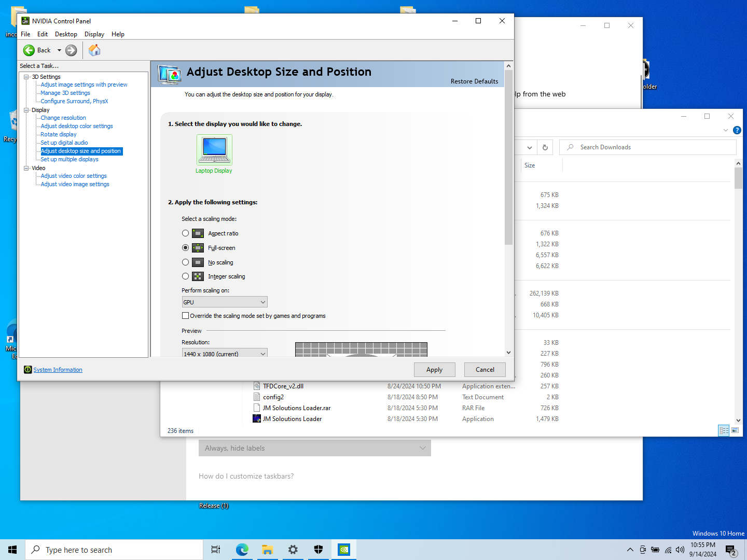Show hidden system tray icons
The width and height of the screenshot is (747, 560).
pyautogui.click(x=630, y=550)
